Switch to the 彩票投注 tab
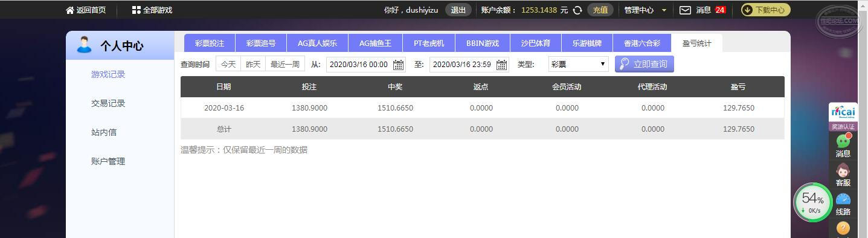 tap(210, 43)
